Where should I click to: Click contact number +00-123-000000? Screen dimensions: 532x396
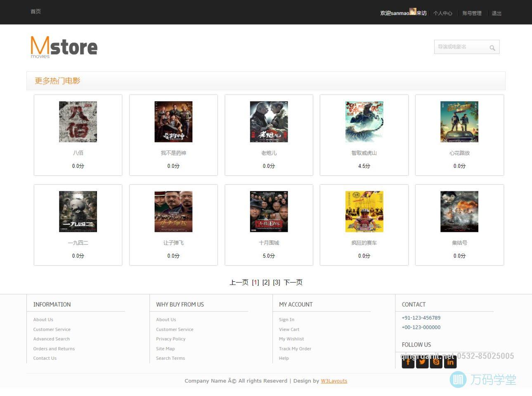coord(421,328)
